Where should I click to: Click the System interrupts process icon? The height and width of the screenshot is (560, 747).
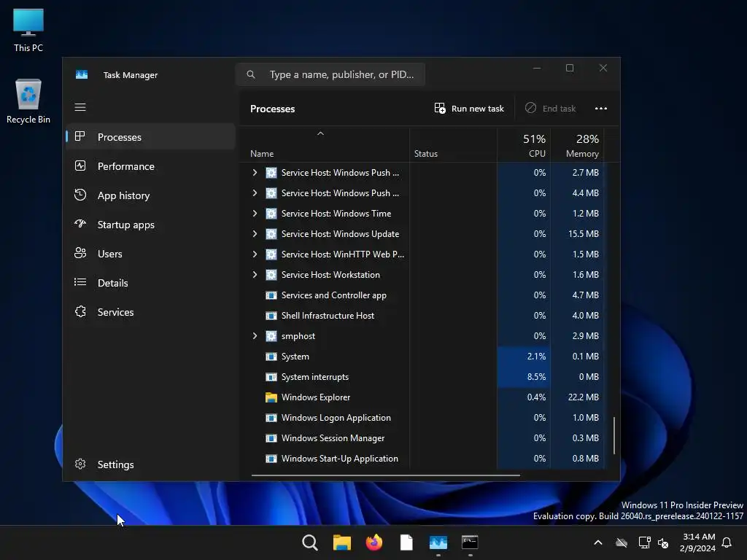271,377
